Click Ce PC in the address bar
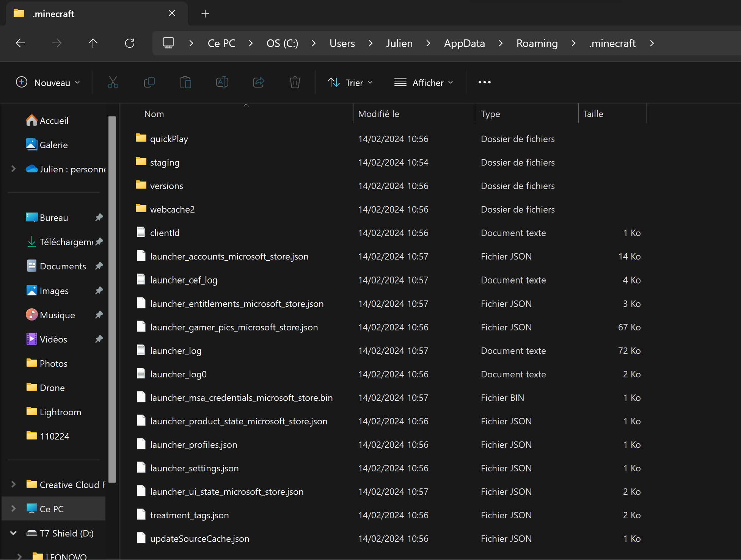The image size is (741, 560). (x=221, y=43)
